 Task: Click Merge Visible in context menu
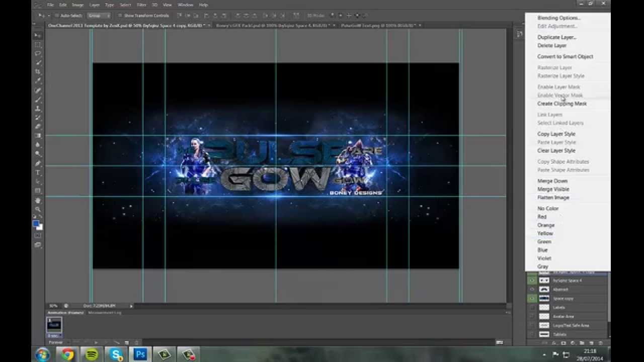click(x=553, y=189)
